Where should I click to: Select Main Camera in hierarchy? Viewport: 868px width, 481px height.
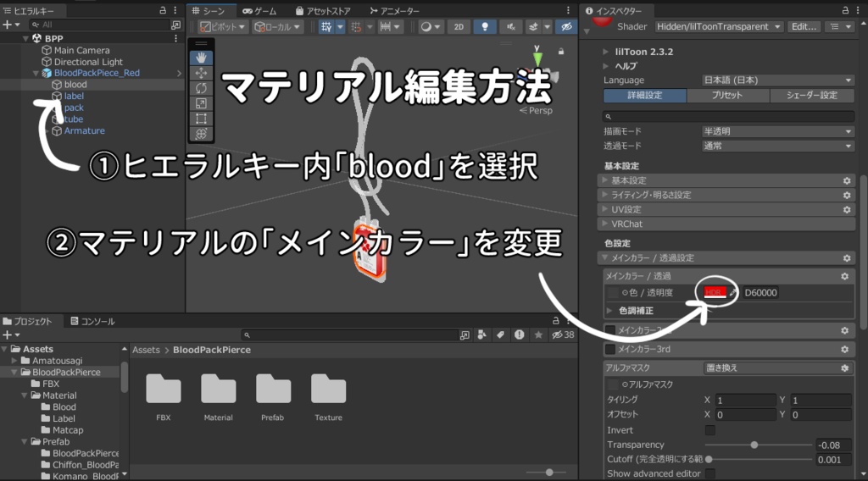[82, 50]
